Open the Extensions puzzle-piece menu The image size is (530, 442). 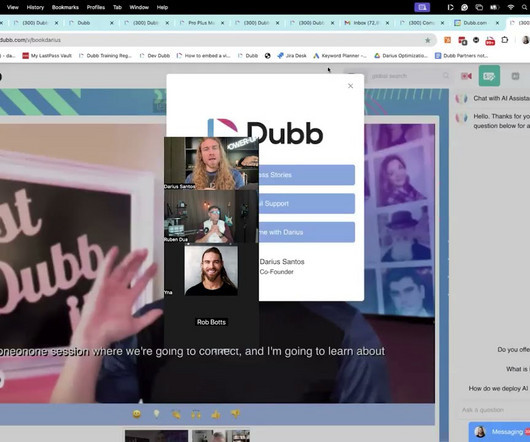coord(505,40)
